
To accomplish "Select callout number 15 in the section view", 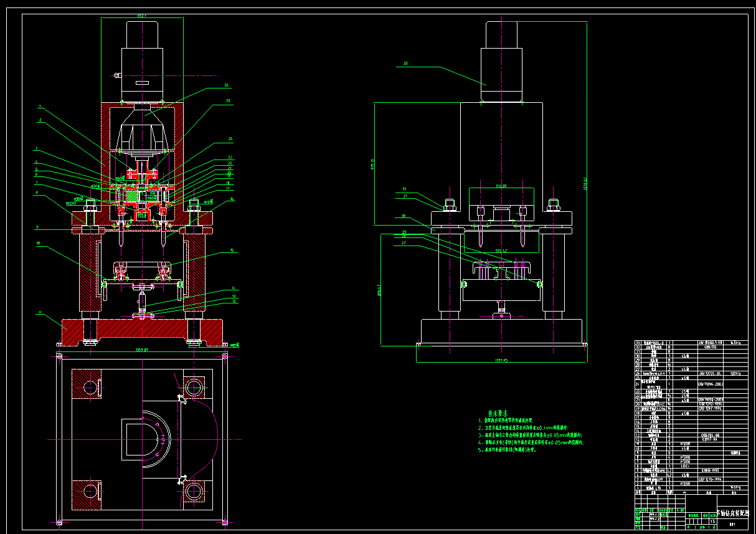I will (x=232, y=250).
